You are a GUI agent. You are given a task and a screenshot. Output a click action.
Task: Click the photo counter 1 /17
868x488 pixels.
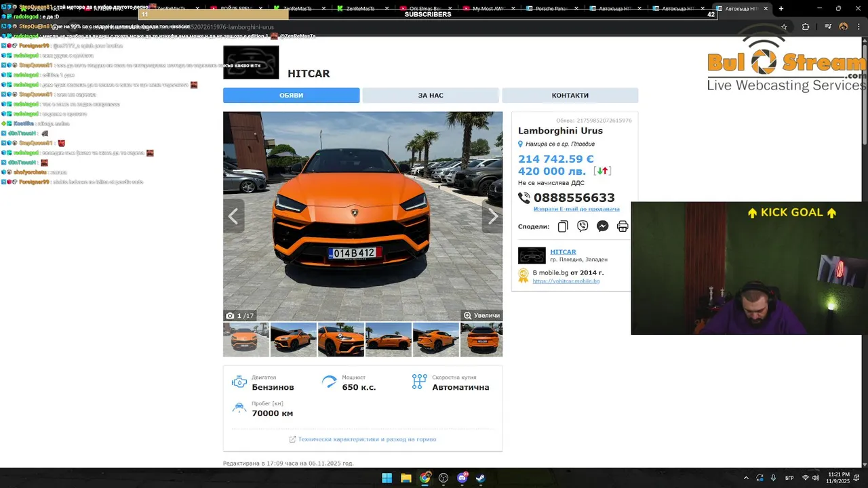click(240, 316)
